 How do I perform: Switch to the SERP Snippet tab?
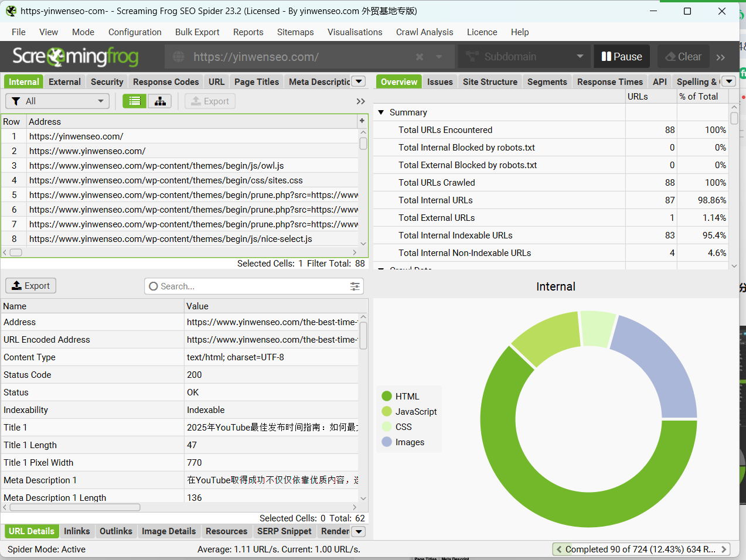[x=284, y=531]
